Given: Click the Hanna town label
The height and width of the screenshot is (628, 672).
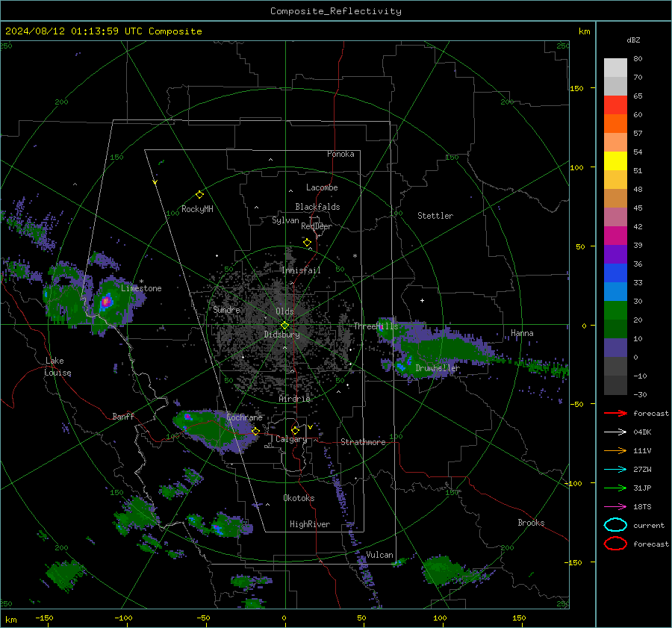Looking at the screenshot, I should coord(522,333).
